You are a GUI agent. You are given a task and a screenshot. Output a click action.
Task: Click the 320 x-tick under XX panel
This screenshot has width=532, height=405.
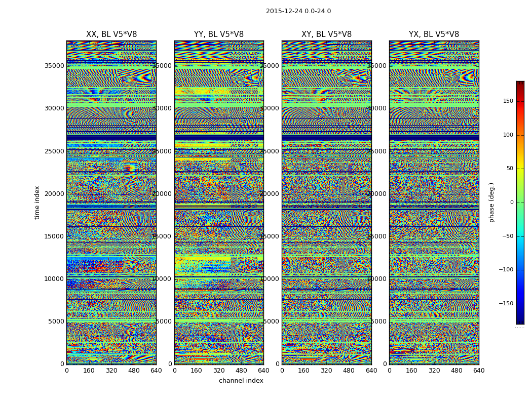point(111,371)
